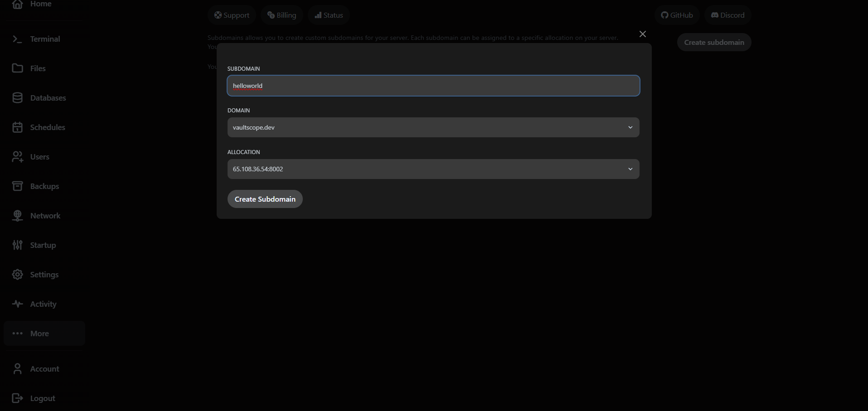The height and width of the screenshot is (411, 868).
Task: Open the Allocation dropdown showing 65.108.36.54:8002
Action: (x=433, y=169)
